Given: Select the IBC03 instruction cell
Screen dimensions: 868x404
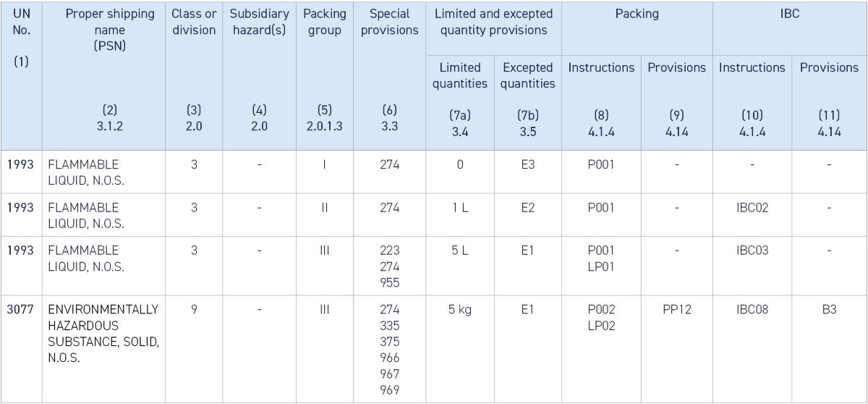Looking at the screenshot, I should tap(752, 251).
